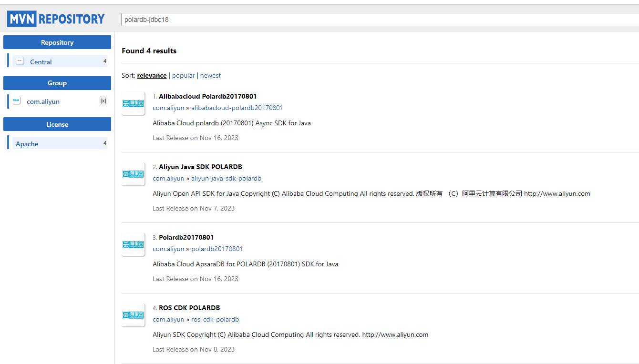Click Aliyun Open API SDK description text
Viewport: 639px width, 364px height.
click(371, 193)
